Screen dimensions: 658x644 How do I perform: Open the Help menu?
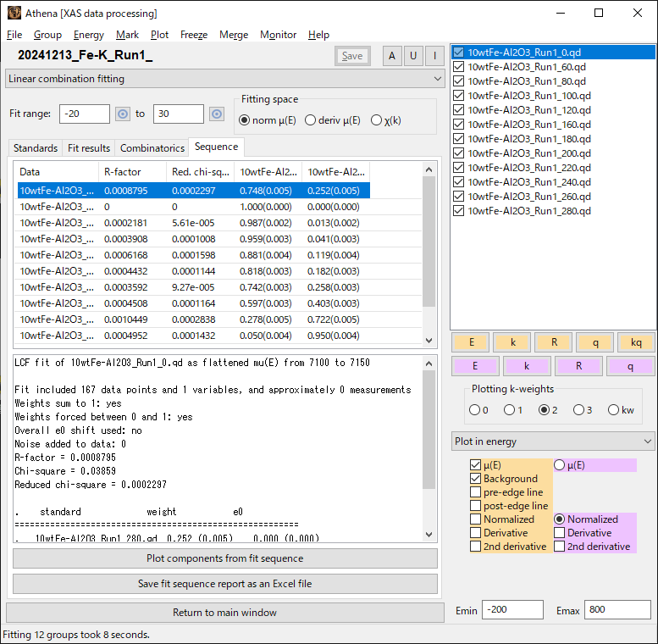pyautogui.click(x=318, y=35)
